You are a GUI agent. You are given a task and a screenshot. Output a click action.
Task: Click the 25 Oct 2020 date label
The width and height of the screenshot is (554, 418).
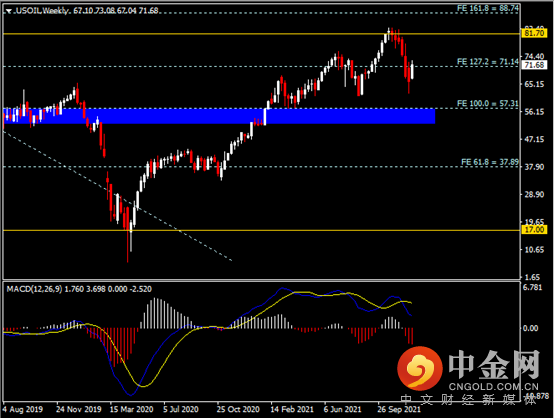238,410
